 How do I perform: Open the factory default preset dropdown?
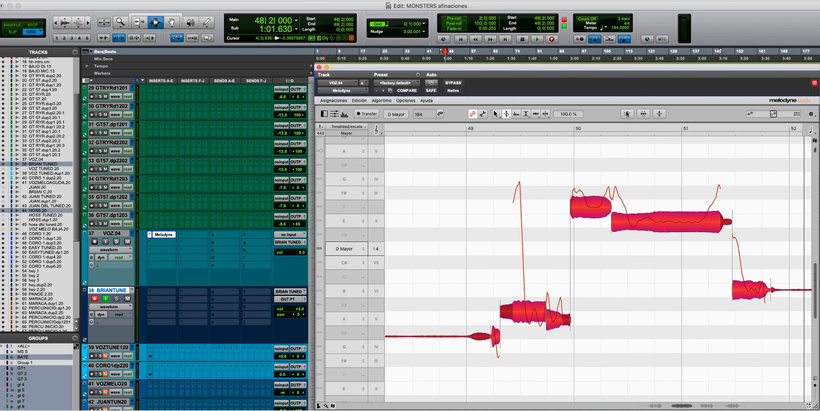pyautogui.click(x=397, y=83)
